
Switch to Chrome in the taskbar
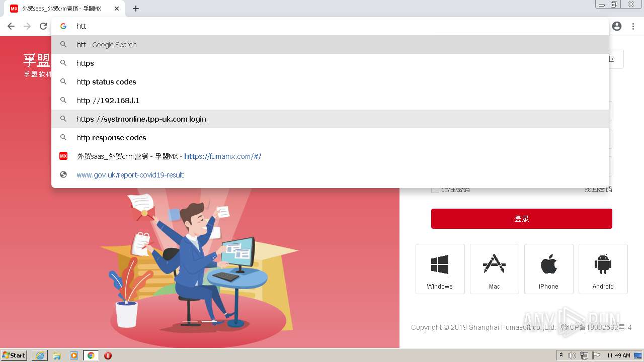[91, 355]
